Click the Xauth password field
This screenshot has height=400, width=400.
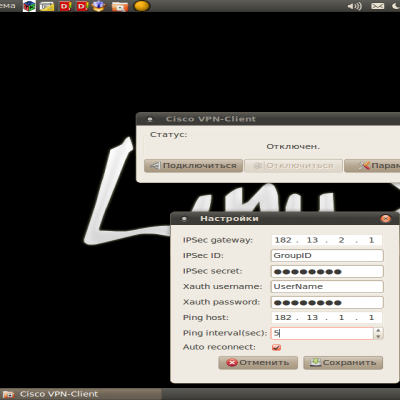point(327,302)
